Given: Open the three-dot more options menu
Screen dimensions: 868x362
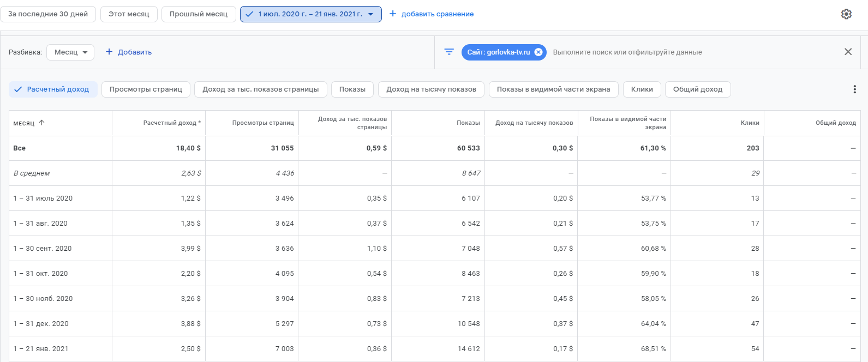Looking at the screenshot, I should (x=854, y=89).
